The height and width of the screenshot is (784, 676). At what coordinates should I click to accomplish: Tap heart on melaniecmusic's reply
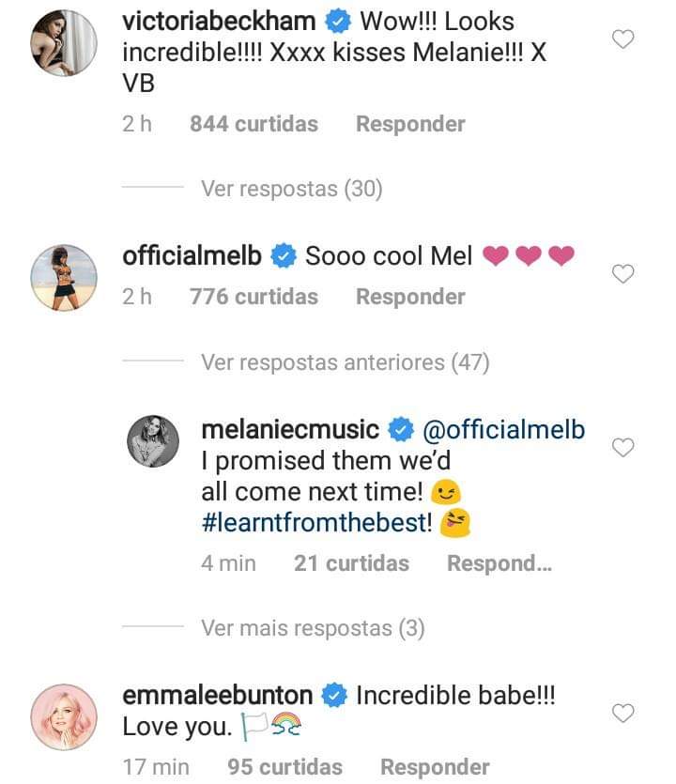point(623,448)
